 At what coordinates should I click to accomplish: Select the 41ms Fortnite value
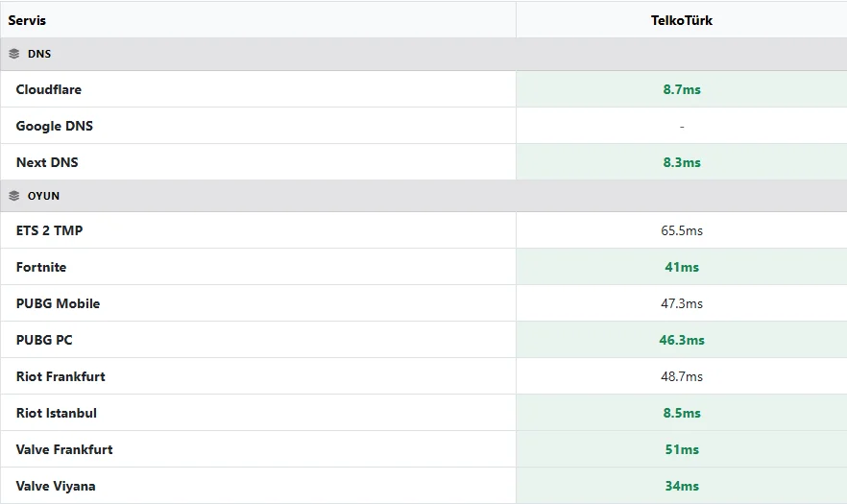[x=682, y=268]
